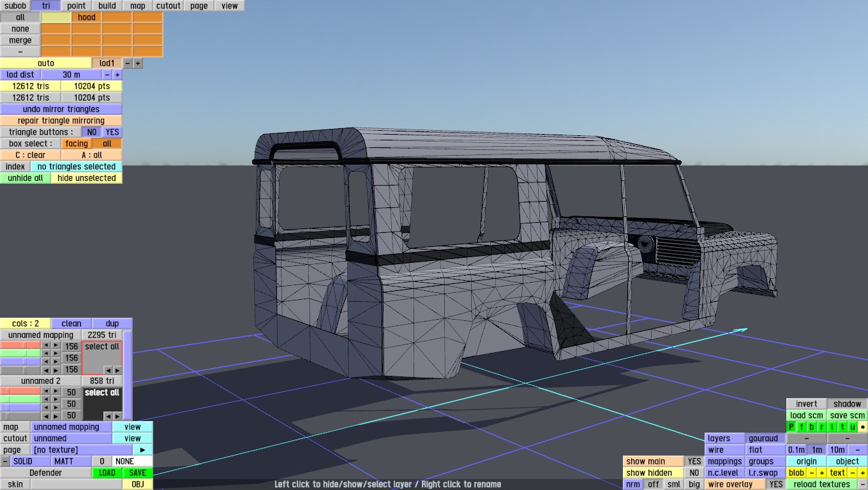Click left arrow of unnamed 2 red value

pyautogui.click(x=46, y=391)
